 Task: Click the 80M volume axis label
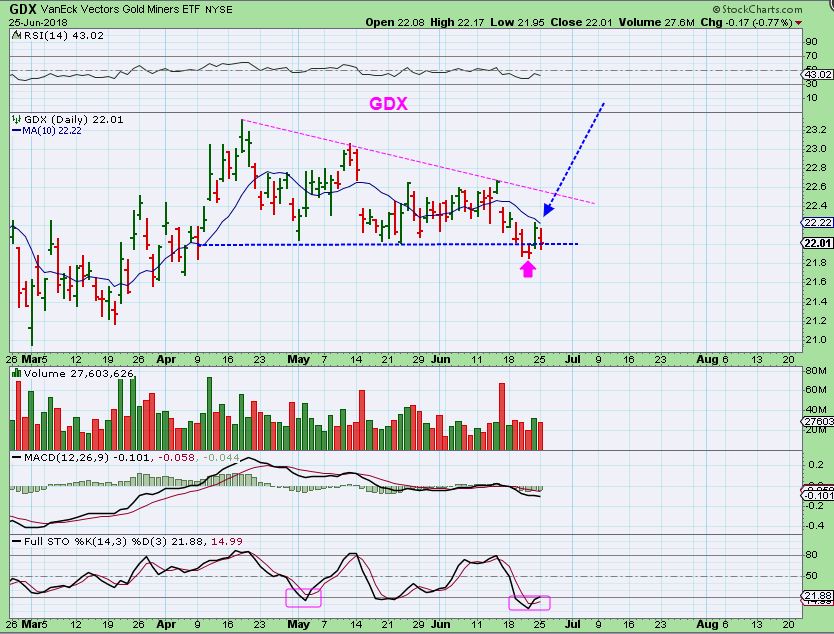tap(816, 371)
